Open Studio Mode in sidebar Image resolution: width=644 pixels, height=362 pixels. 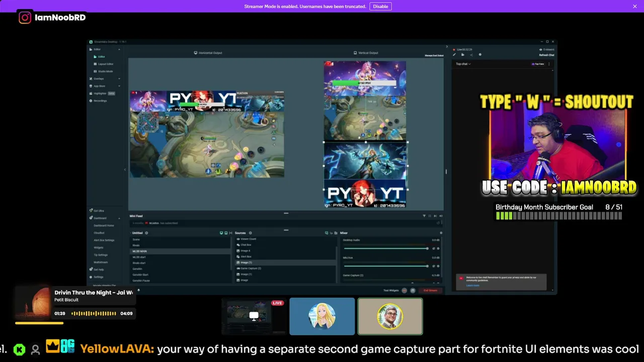[103, 71]
